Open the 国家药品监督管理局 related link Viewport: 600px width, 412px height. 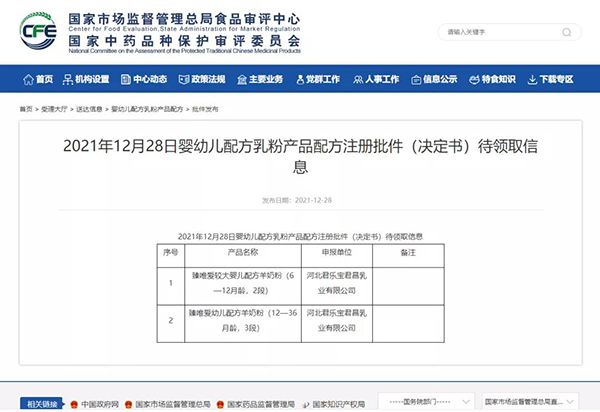(261, 404)
